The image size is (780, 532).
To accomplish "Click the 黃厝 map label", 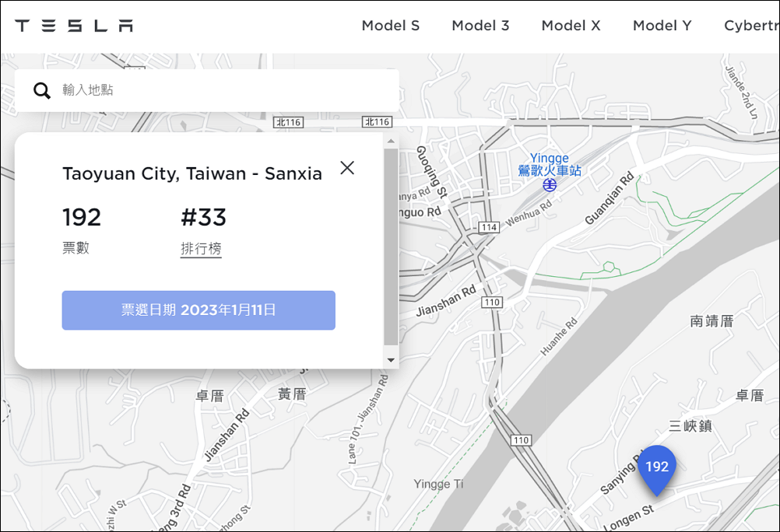I will pyautogui.click(x=292, y=394).
